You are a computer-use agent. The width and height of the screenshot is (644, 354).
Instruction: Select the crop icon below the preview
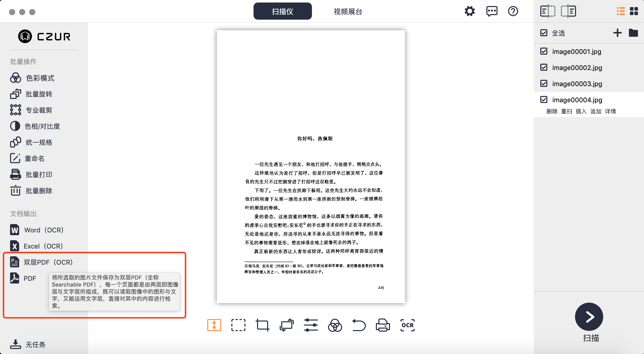click(x=262, y=325)
